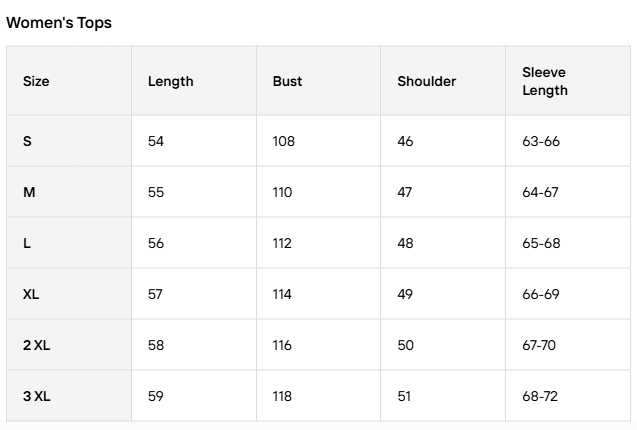Click sleeve length cell 64-67
637x430 pixels.
(540, 192)
